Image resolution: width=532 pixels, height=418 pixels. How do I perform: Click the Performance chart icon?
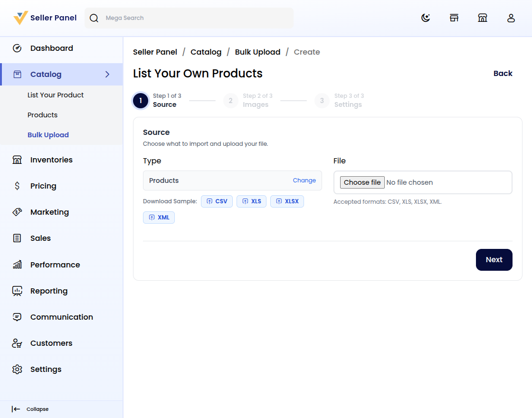pyautogui.click(x=17, y=264)
